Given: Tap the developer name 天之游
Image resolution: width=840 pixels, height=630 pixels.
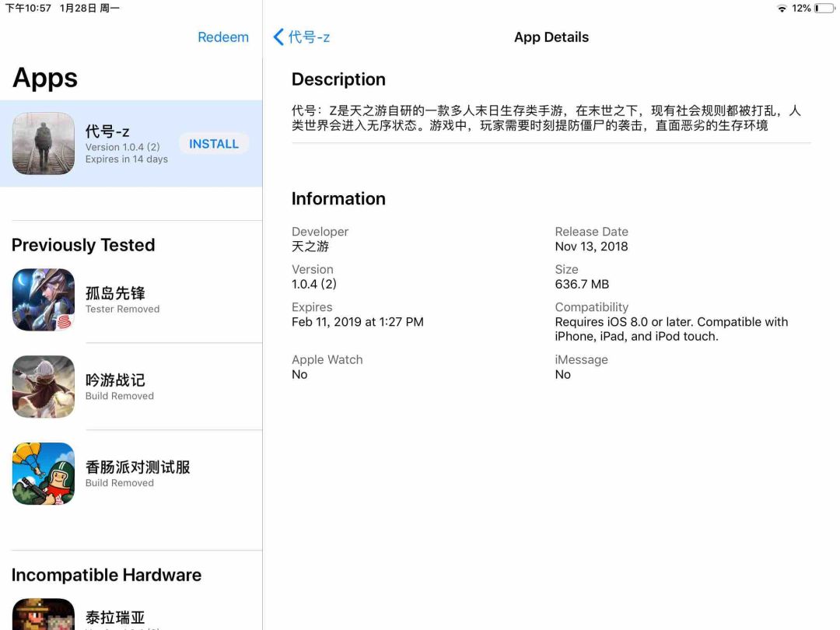Looking at the screenshot, I should (x=310, y=247).
